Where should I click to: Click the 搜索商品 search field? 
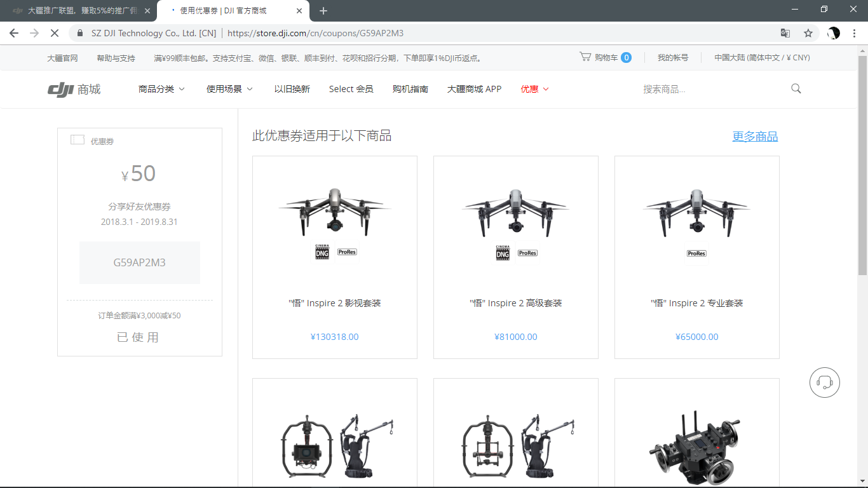[x=712, y=89]
